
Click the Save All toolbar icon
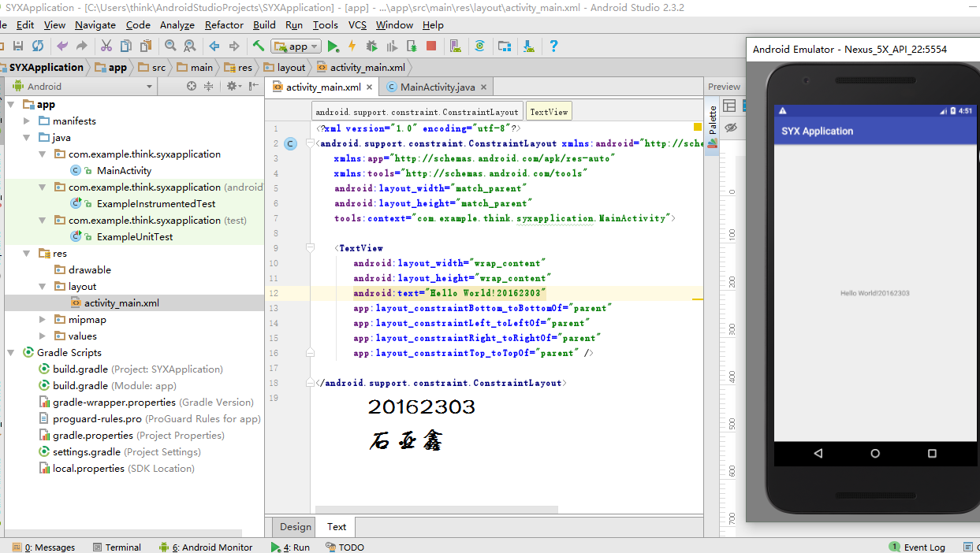tap(17, 46)
